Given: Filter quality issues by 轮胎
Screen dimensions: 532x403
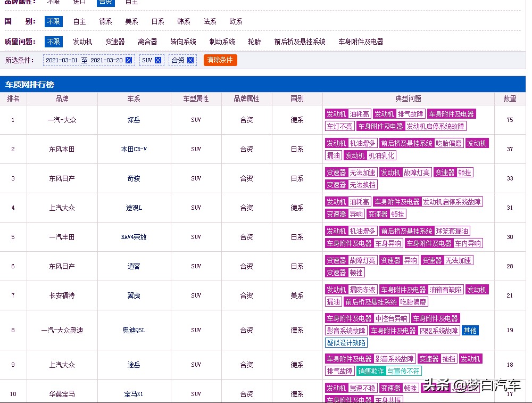Looking at the screenshot, I should tap(254, 42).
